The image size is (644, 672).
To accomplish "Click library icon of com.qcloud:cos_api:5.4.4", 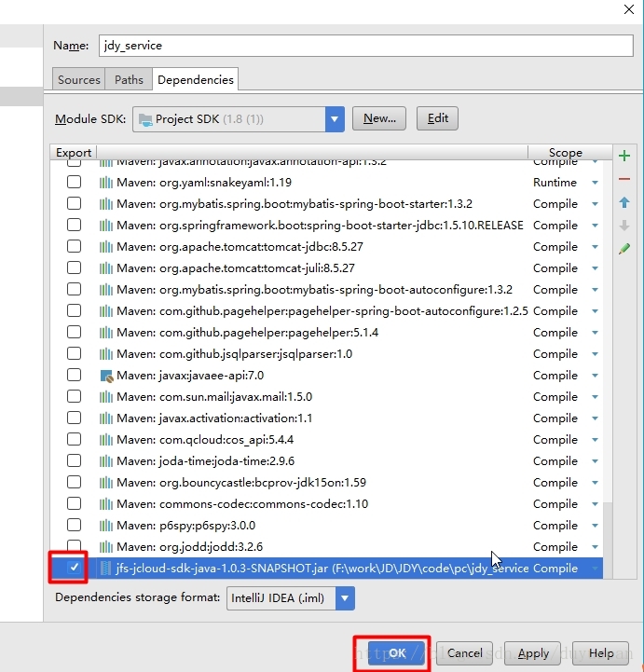I will 106,440.
